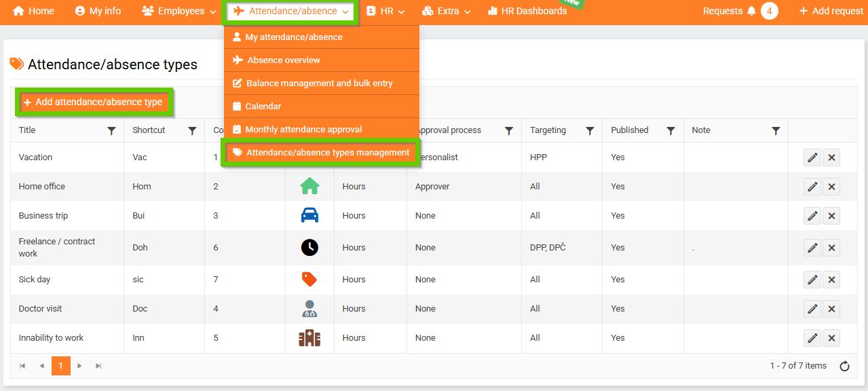Go to last page of the table
The width and height of the screenshot is (868, 391).
pos(98,366)
